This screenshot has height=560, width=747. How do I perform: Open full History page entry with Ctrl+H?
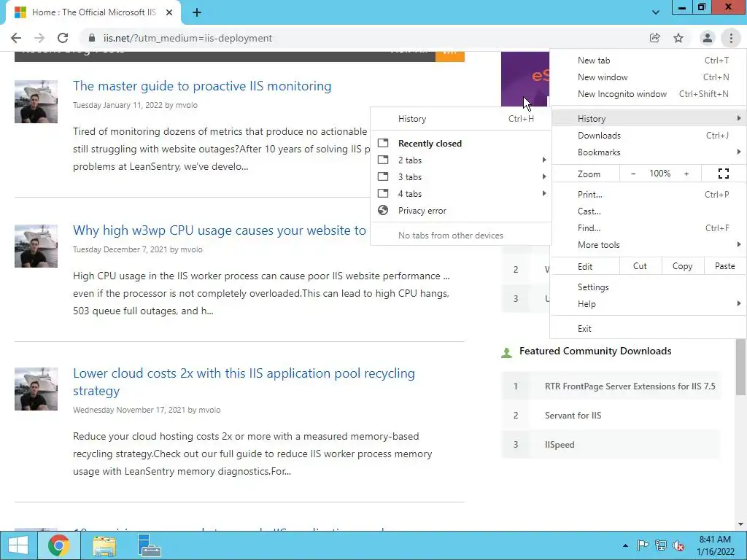click(461, 119)
